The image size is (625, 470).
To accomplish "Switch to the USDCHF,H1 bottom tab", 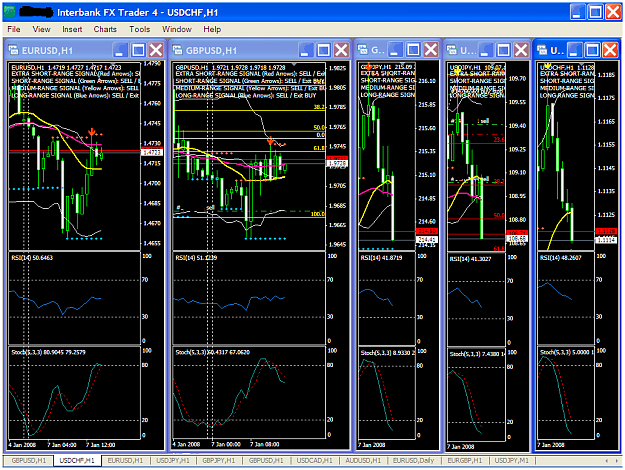I will pos(77,460).
